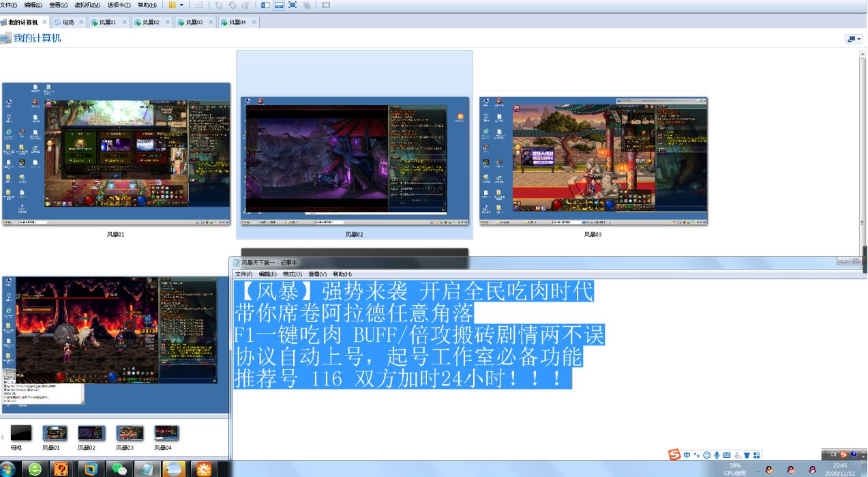
Task: Open the 虚拟机 menu
Action: [x=87, y=5]
